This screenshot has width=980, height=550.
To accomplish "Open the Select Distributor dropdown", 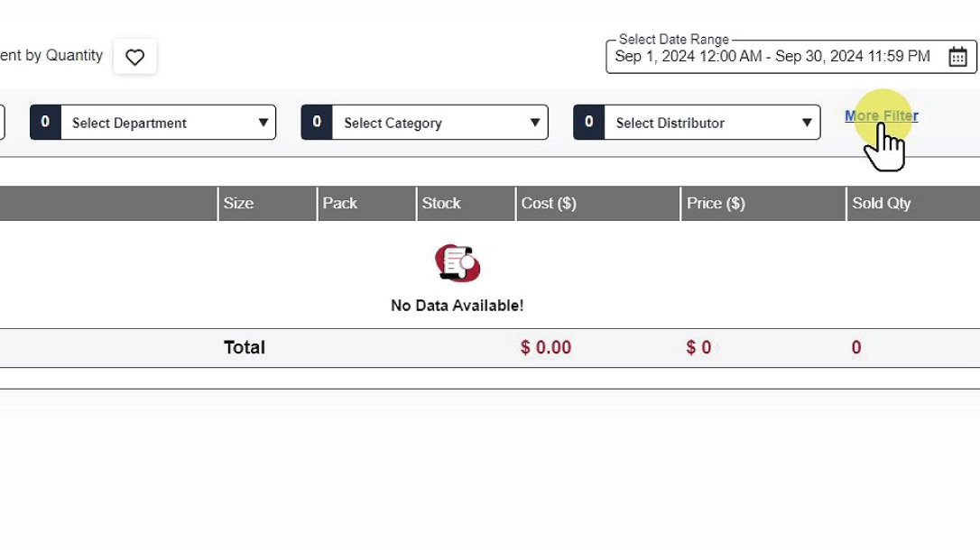I will [697, 123].
